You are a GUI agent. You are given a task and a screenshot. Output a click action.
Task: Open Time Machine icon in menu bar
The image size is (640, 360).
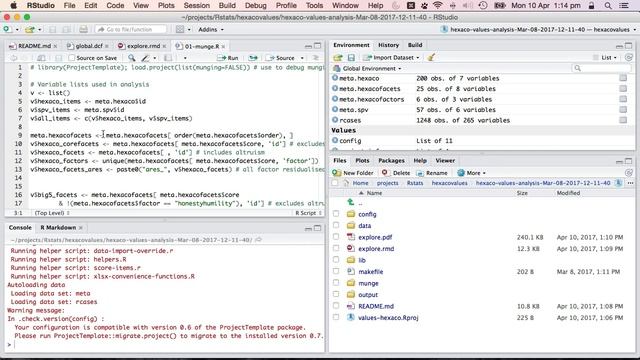(x=483, y=6)
